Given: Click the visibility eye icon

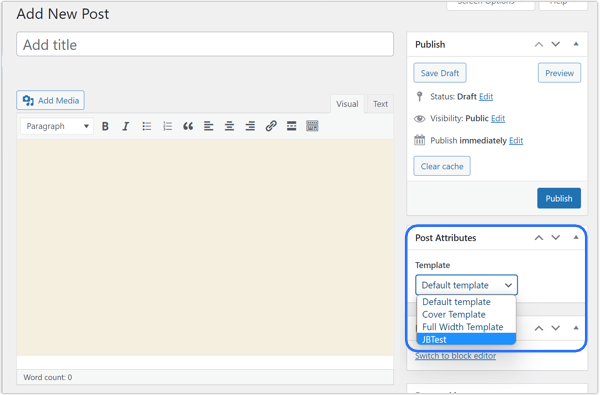Looking at the screenshot, I should (419, 119).
